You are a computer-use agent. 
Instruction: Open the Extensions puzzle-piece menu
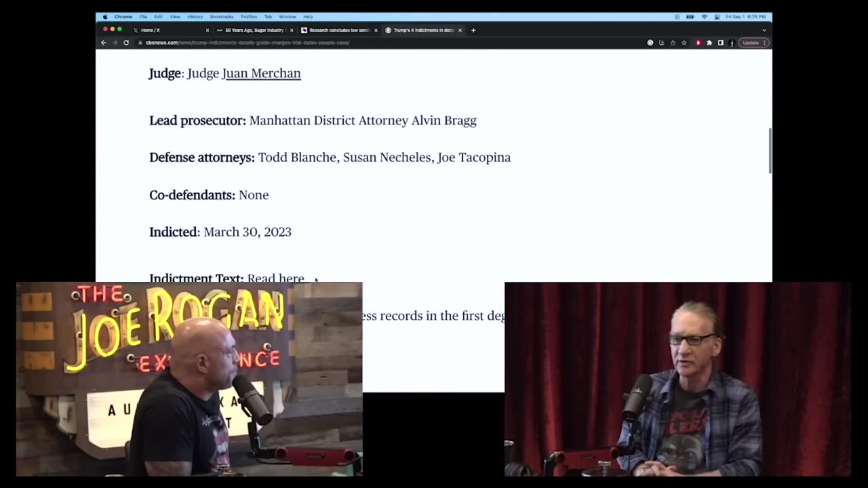point(709,43)
